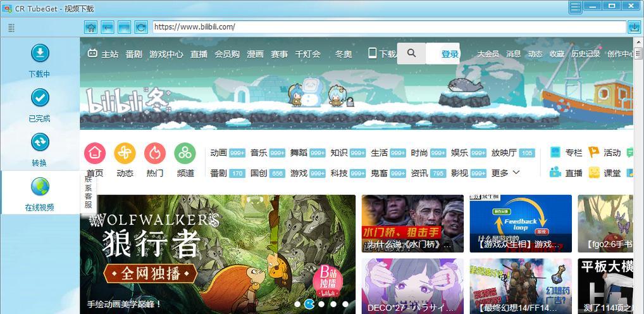The width and height of the screenshot is (644, 314).
Task: Click the bilibili 冬 winter logo
Action: click(128, 100)
